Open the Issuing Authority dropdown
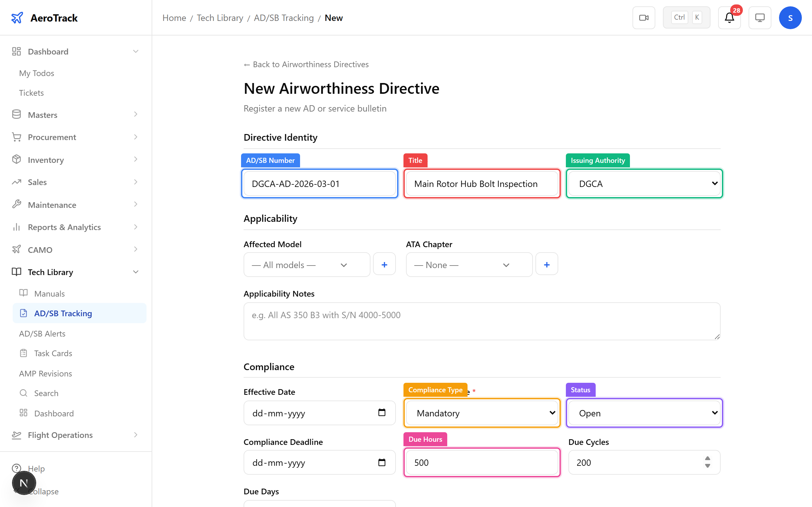 click(644, 183)
